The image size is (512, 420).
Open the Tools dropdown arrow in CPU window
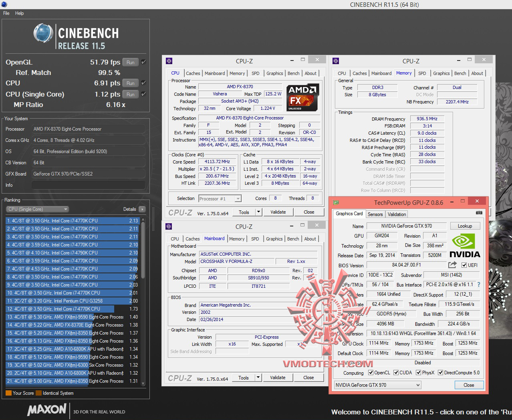258,212
